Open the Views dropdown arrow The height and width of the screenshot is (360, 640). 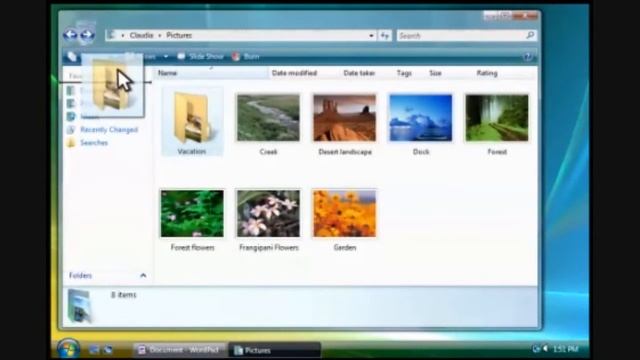[x=166, y=57]
